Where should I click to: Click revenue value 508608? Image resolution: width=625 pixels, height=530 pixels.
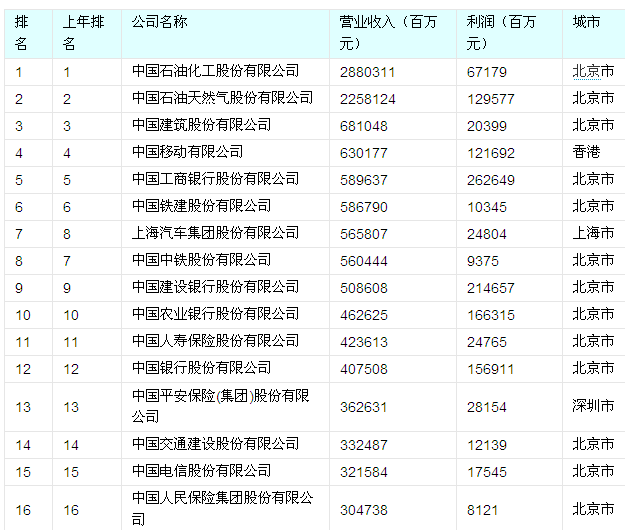(x=364, y=288)
